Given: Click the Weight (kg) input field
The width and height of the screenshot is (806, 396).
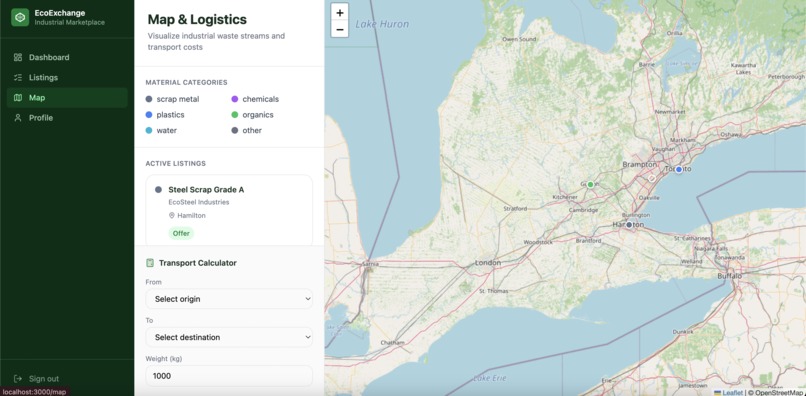Looking at the screenshot, I should pyautogui.click(x=229, y=376).
